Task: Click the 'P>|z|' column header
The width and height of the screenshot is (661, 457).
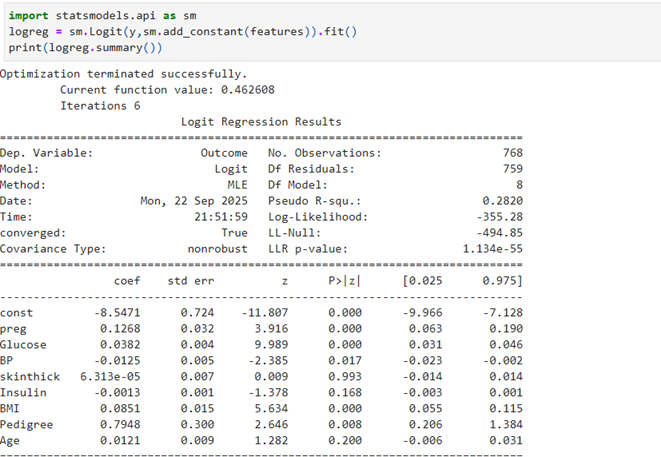Action: (343, 282)
